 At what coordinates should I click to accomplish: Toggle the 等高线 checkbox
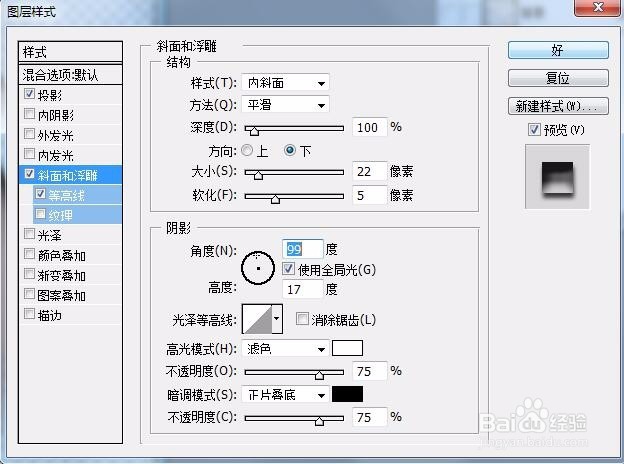pos(40,194)
